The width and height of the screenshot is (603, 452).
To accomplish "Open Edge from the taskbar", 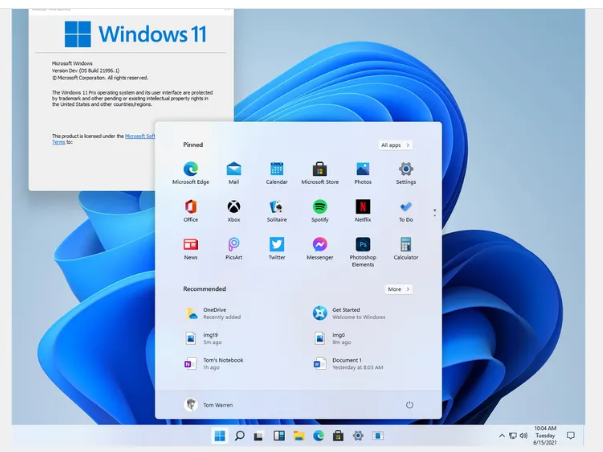I will coord(318,436).
